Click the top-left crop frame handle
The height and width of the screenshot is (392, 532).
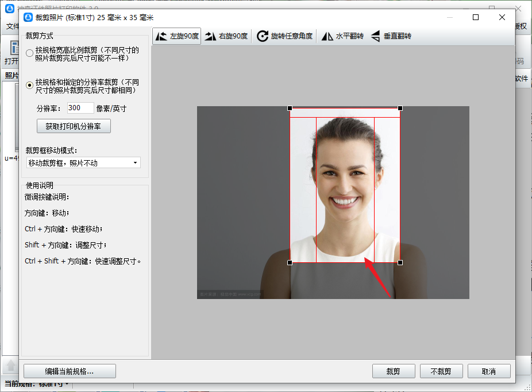click(290, 108)
